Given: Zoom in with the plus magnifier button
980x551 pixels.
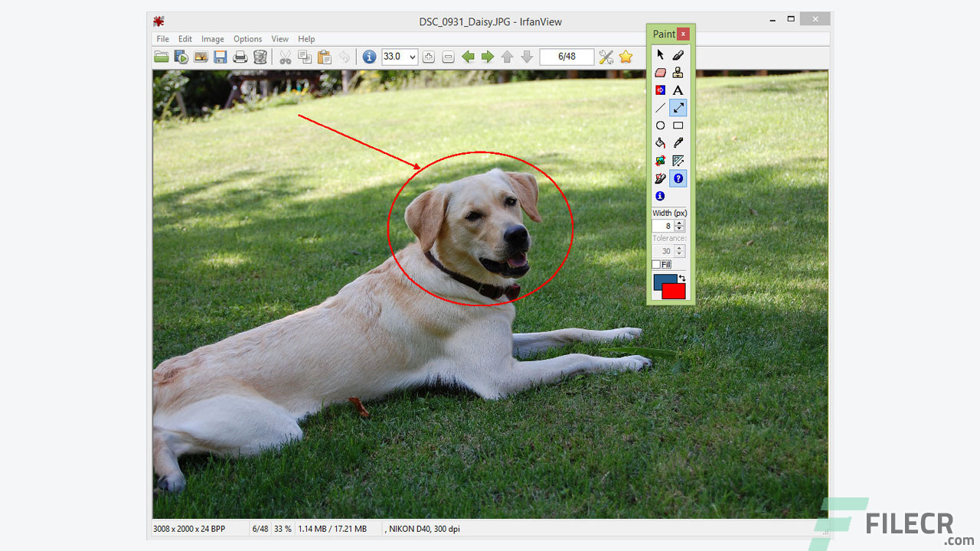Looking at the screenshot, I should (x=429, y=57).
